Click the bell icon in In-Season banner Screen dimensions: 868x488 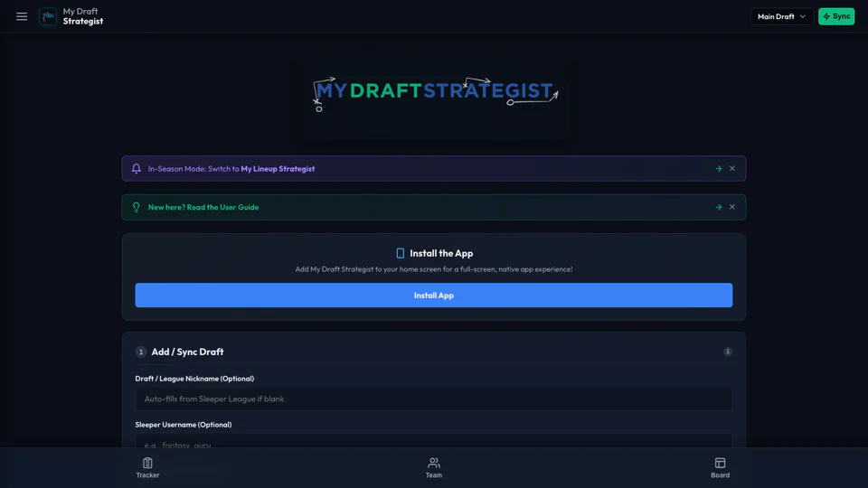tap(137, 169)
